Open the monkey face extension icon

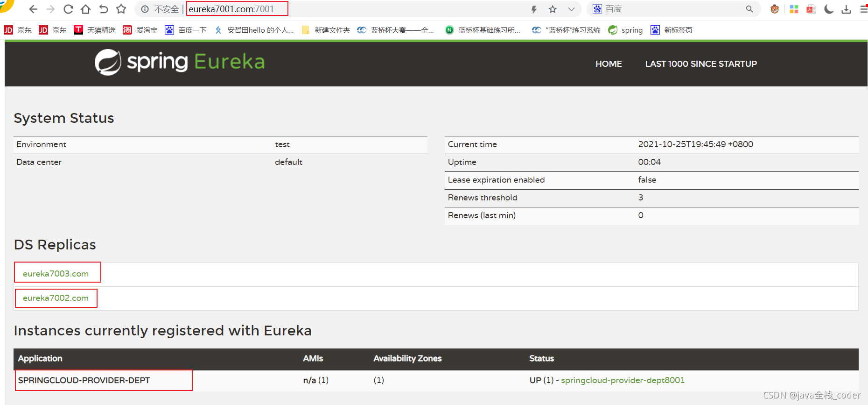[775, 9]
